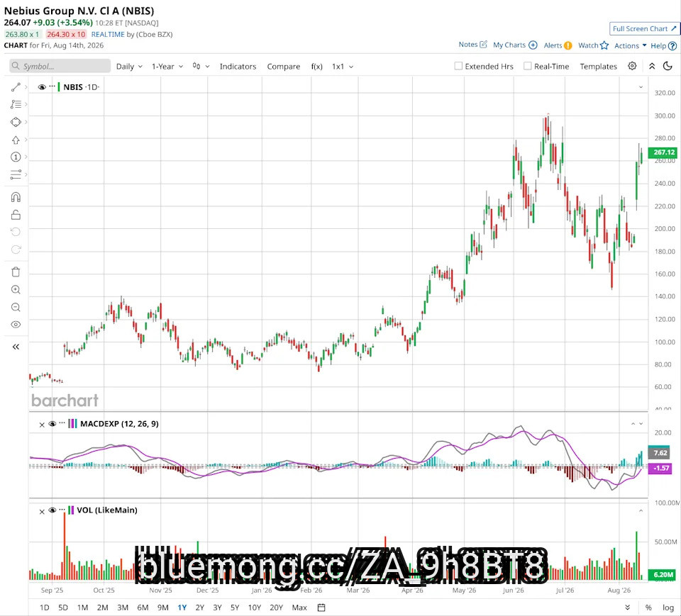The width and height of the screenshot is (681, 616).
Task: Open the Daily frequency dropdown
Action: [129, 67]
